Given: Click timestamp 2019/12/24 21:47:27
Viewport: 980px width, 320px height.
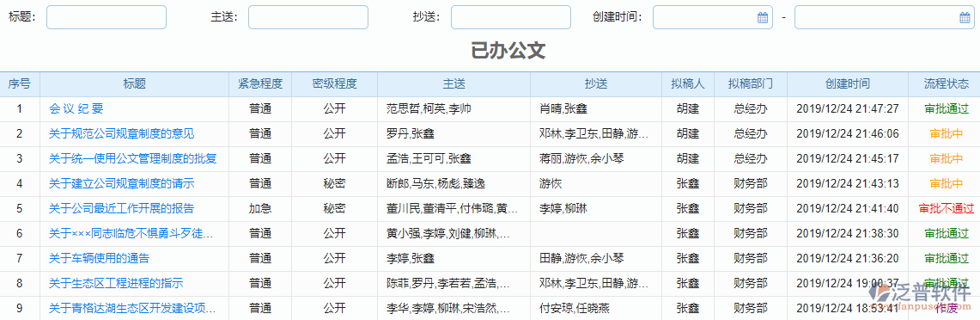Looking at the screenshot, I should (x=848, y=109).
